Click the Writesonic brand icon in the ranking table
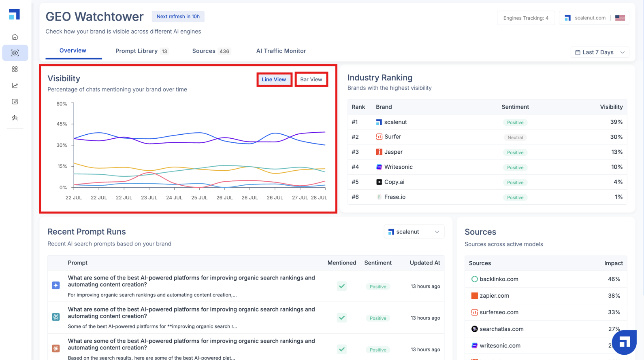Viewport: 644px width, 360px height. pos(379,167)
